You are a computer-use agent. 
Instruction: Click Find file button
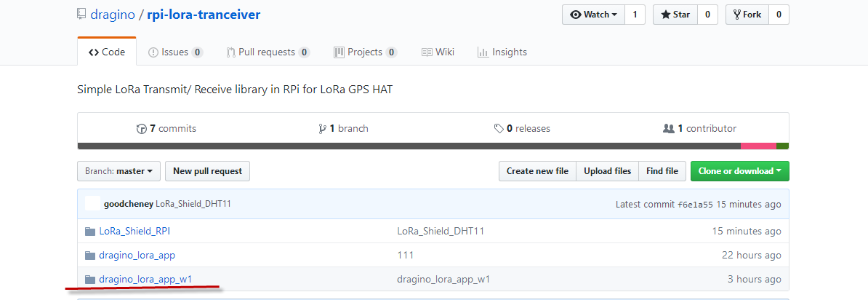tap(662, 171)
